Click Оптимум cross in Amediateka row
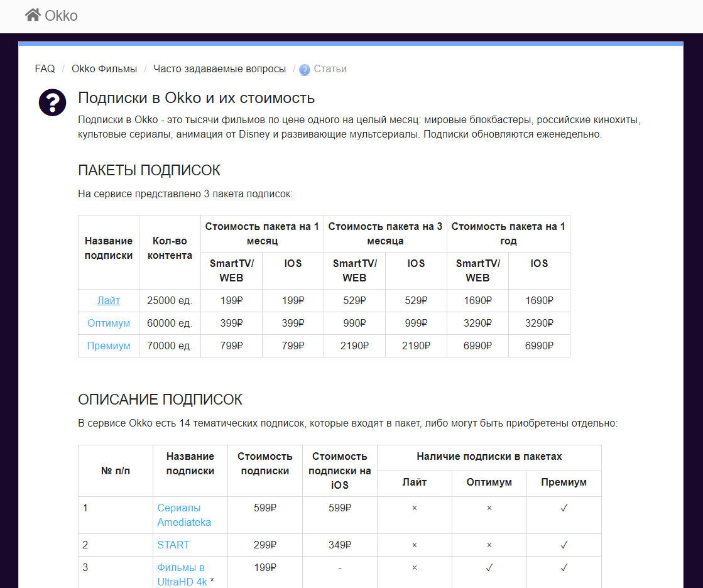 489,508
